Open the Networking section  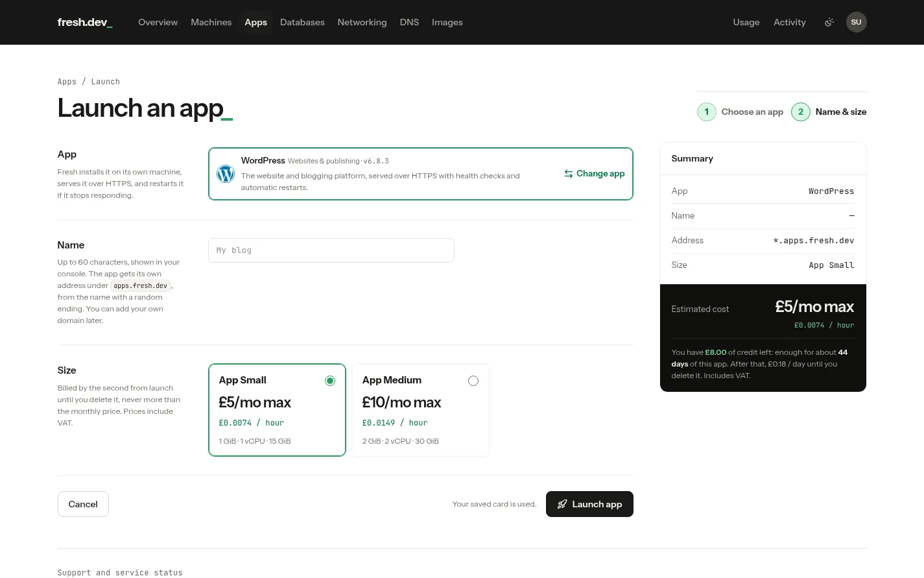tap(362, 22)
